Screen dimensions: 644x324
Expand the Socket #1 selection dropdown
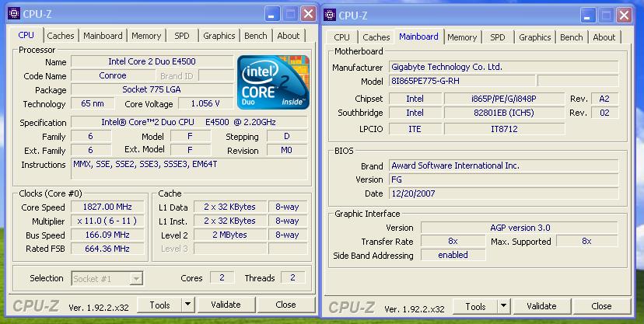137,279
